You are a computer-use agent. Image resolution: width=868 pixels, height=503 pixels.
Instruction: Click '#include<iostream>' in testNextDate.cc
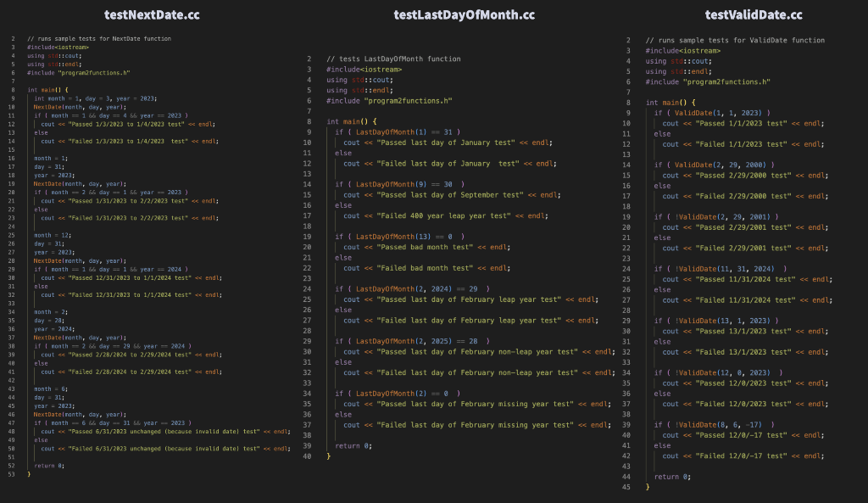(x=58, y=48)
